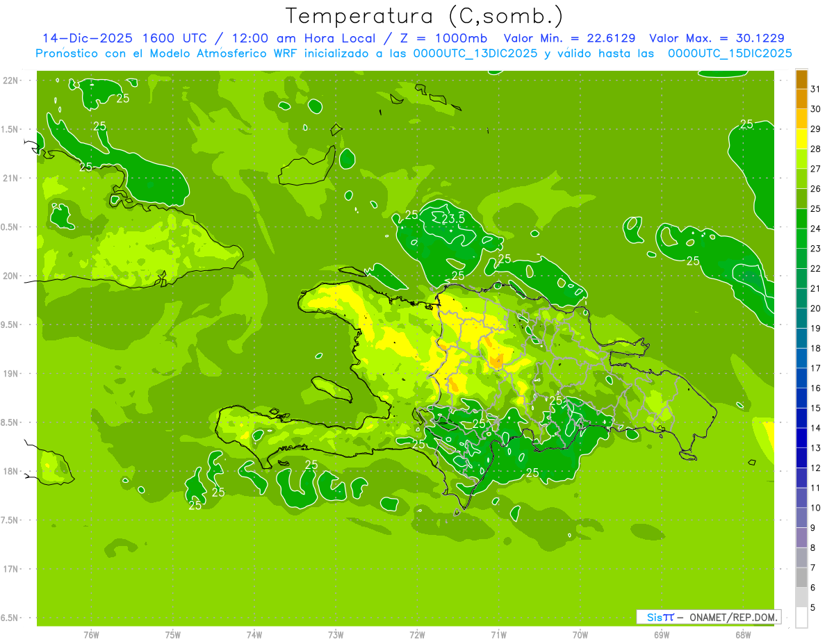Image resolution: width=834 pixels, height=644 pixels.
Task: Click the '71W' longitude label
Action: click(498, 635)
